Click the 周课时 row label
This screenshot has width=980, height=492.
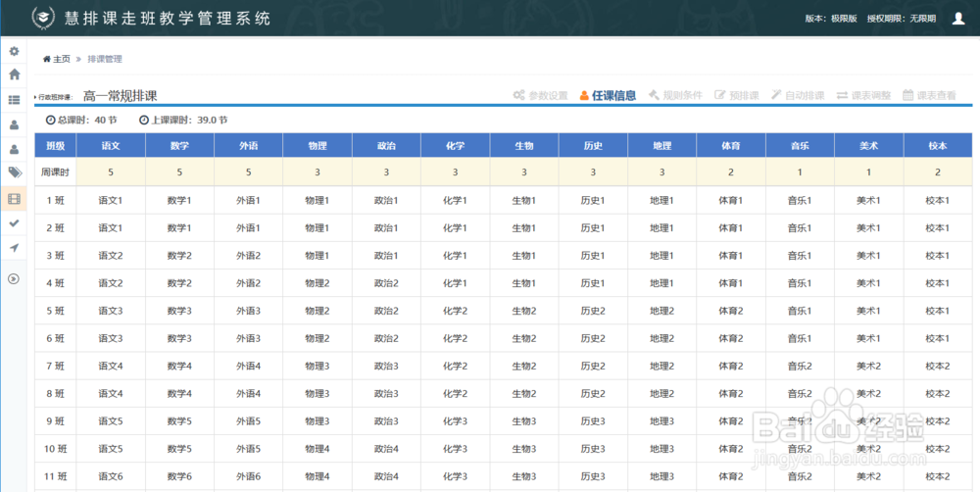[x=56, y=172]
